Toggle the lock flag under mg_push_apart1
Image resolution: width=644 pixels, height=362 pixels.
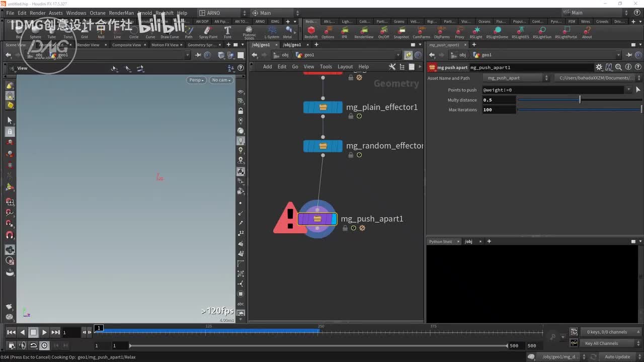coord(345,228)
